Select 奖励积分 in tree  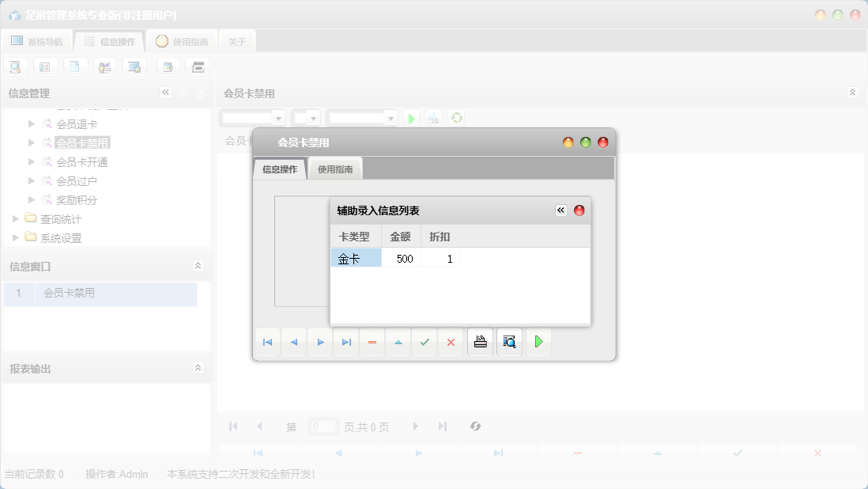[x=77, y=200]
